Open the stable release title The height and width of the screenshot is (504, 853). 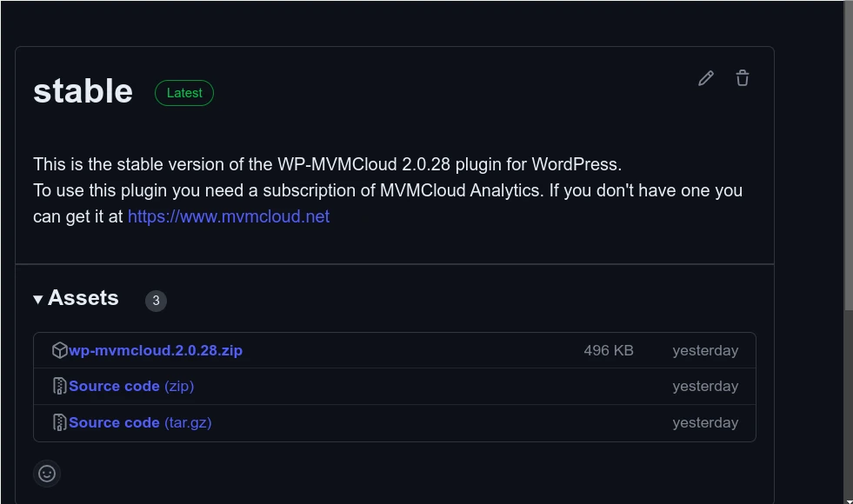click(83, 91)
